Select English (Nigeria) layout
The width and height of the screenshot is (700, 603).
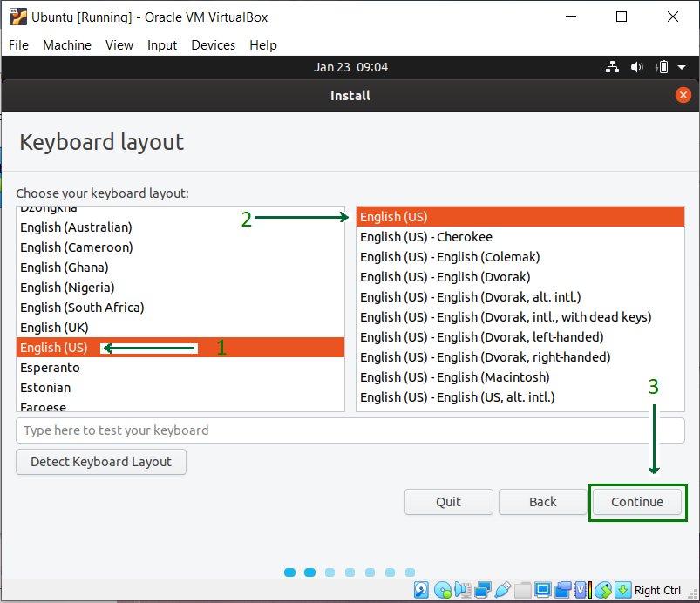coord(180,288)
